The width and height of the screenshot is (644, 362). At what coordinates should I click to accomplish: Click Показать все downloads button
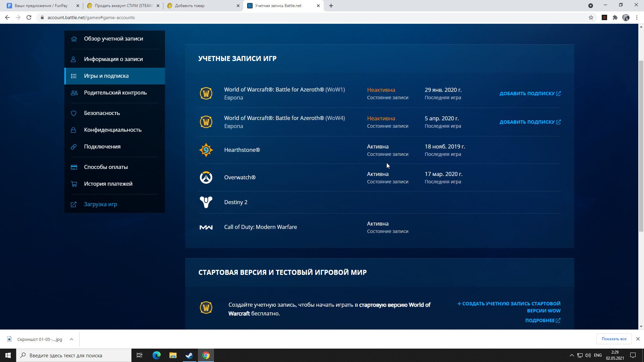(x=614, y=339)
